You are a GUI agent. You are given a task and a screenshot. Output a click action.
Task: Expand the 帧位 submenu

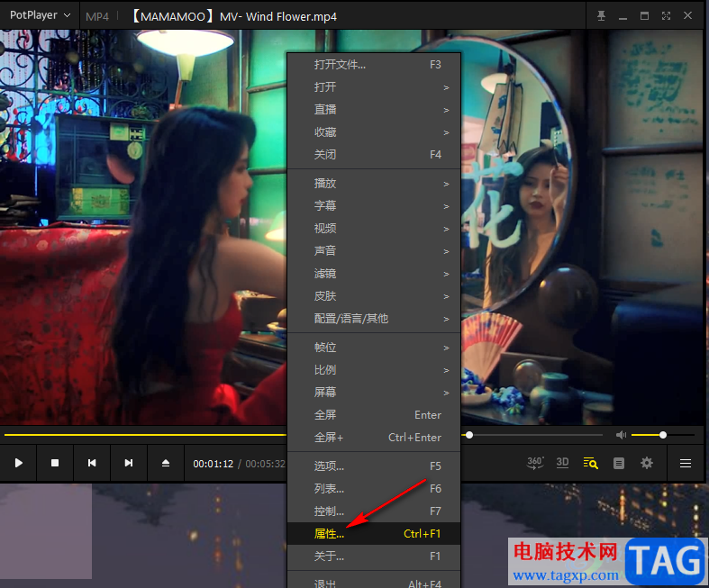374,348
